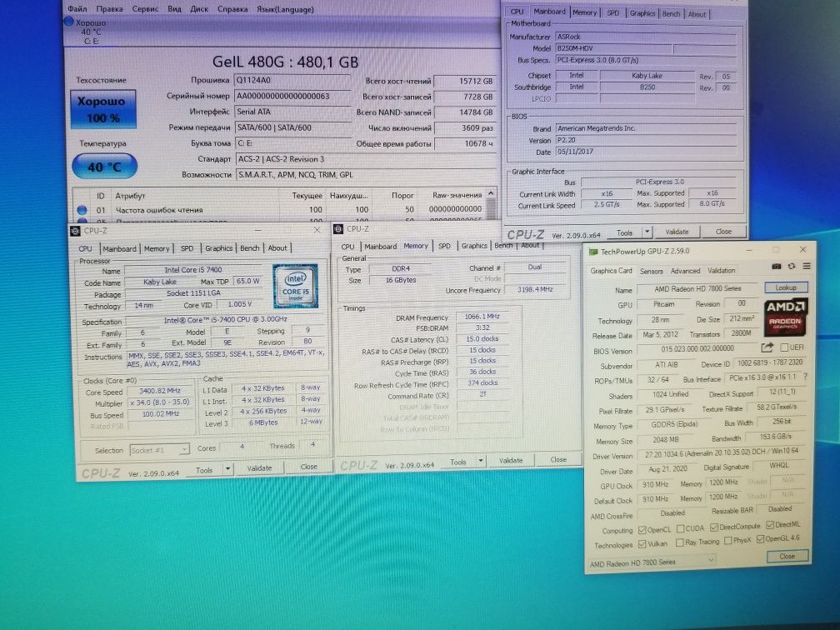Click the Intel Core i5 logo in CPU-Z
840x630 pixels.
pos(295,286)
